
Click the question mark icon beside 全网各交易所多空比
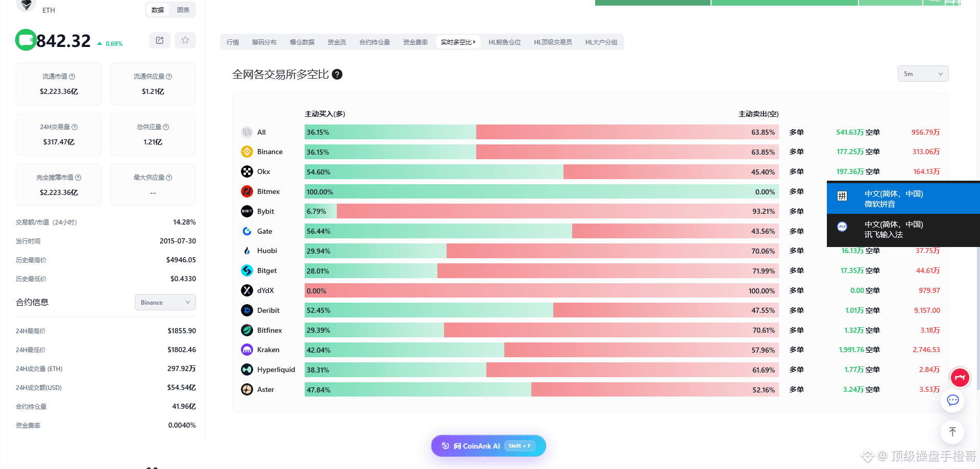click(x=337, y=75)
